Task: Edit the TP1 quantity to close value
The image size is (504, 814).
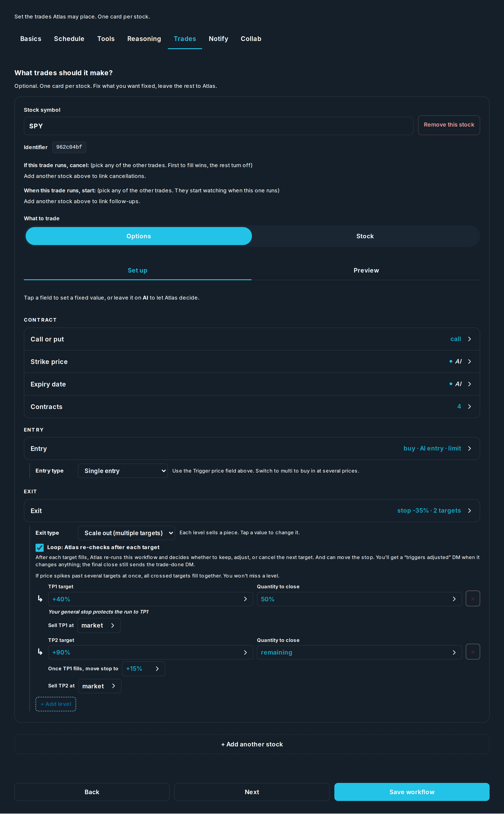Action: pos(359,599)
